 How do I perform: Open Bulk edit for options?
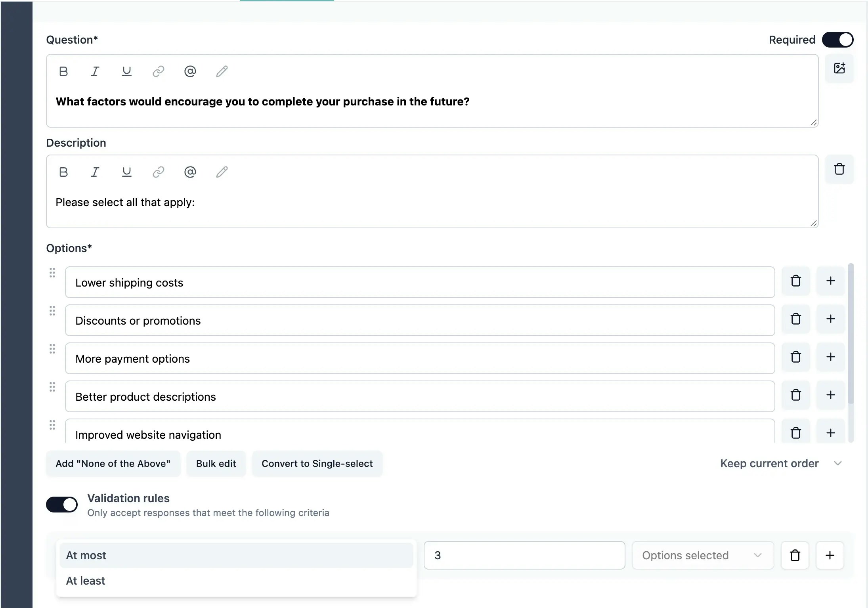click(216, 463)
